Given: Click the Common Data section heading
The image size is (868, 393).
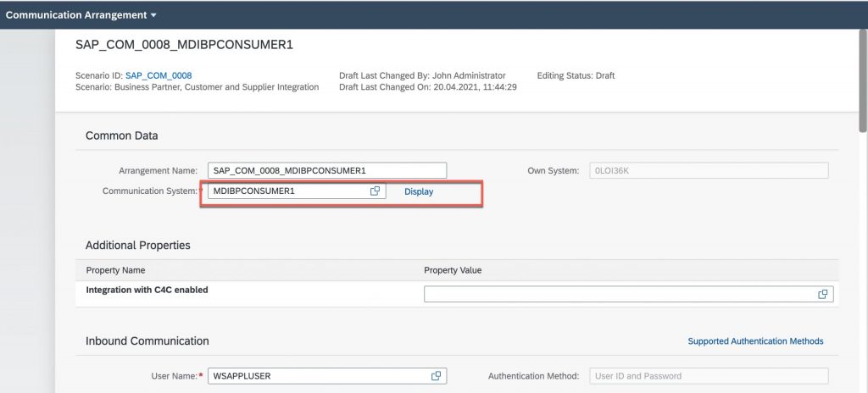Looking at the screenshot, I should tap(122, 136).
